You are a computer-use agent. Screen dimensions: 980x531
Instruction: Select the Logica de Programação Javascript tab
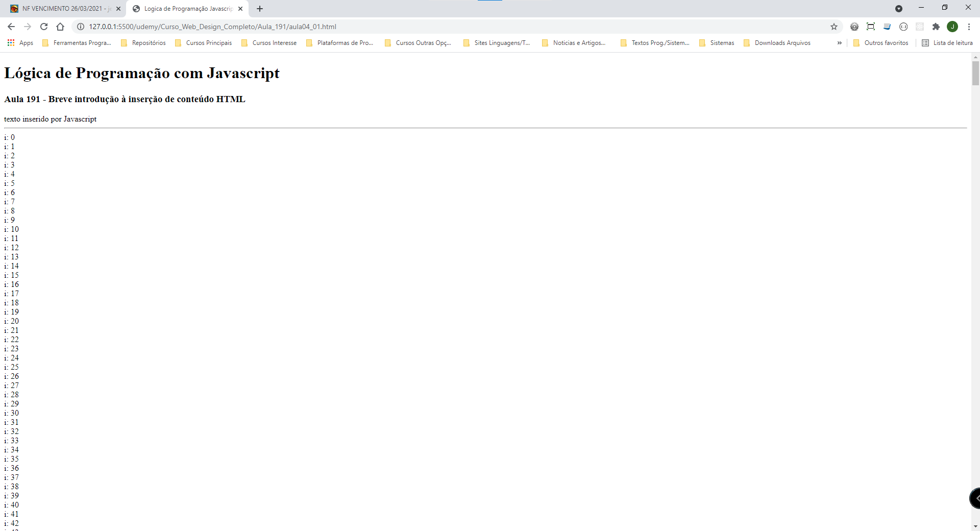(187, 9)
